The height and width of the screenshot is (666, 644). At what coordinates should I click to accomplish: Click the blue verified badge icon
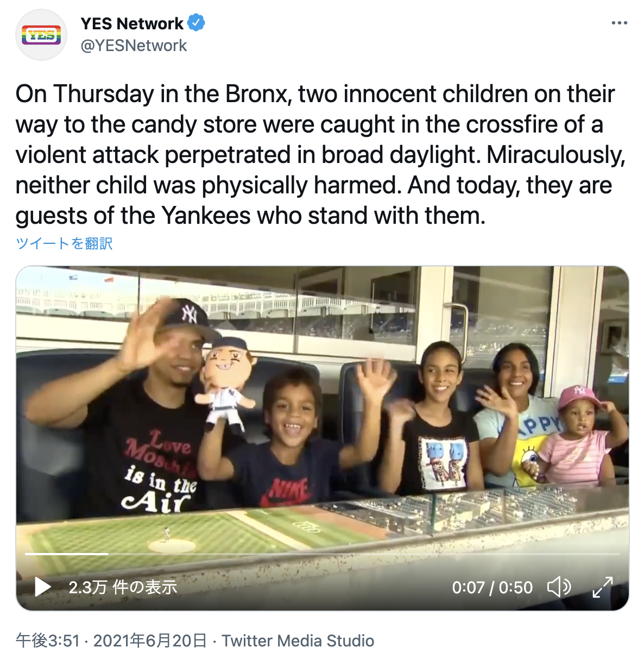pyautogui.click(x=196, y=23)
